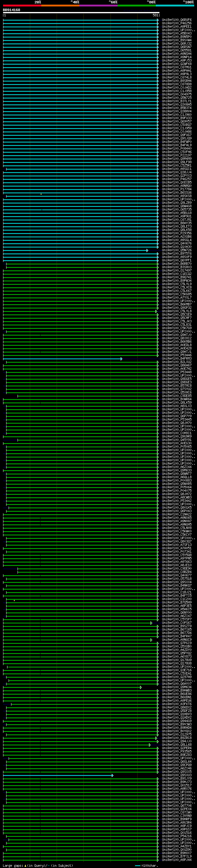Select the UniRef100_P04075 label

tap(177, 491)
